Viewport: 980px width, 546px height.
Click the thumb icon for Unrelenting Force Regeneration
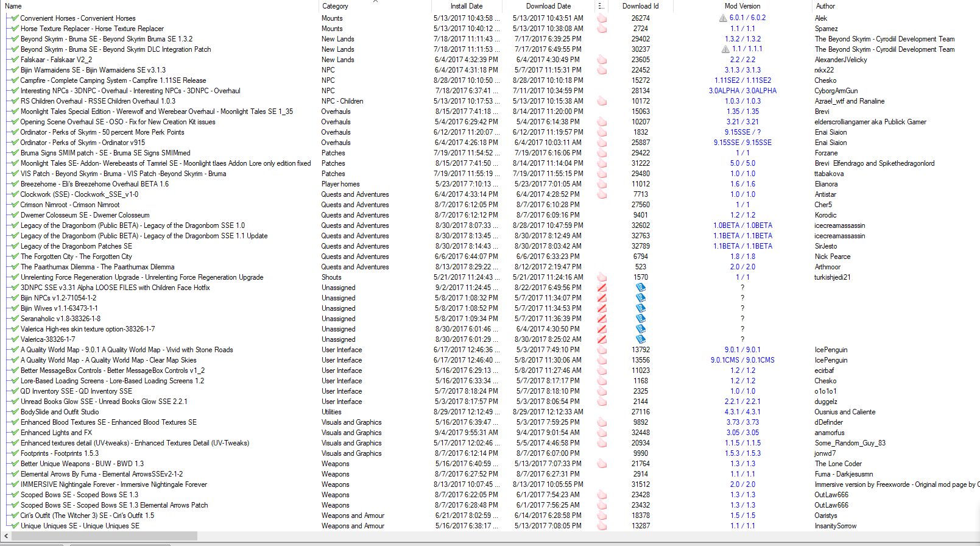click(x=602, y=277)
